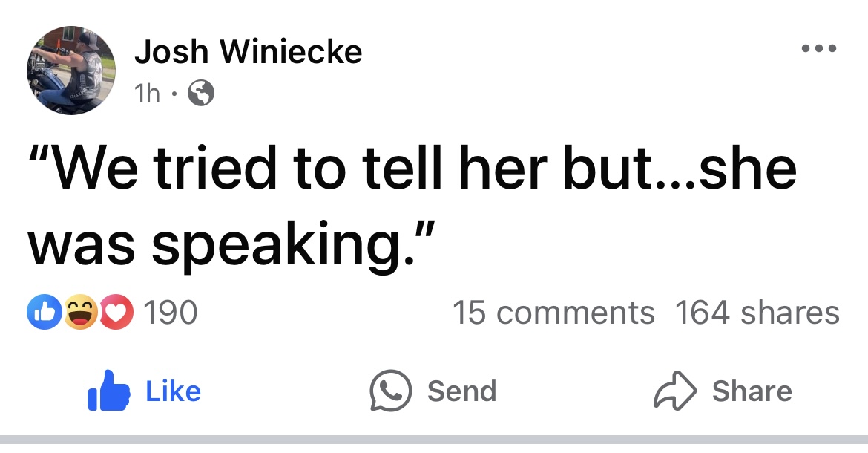The height and width of the screenshot is (453, 868).
Task: Click the globe public audience icon
Action: tap(202, 93)
